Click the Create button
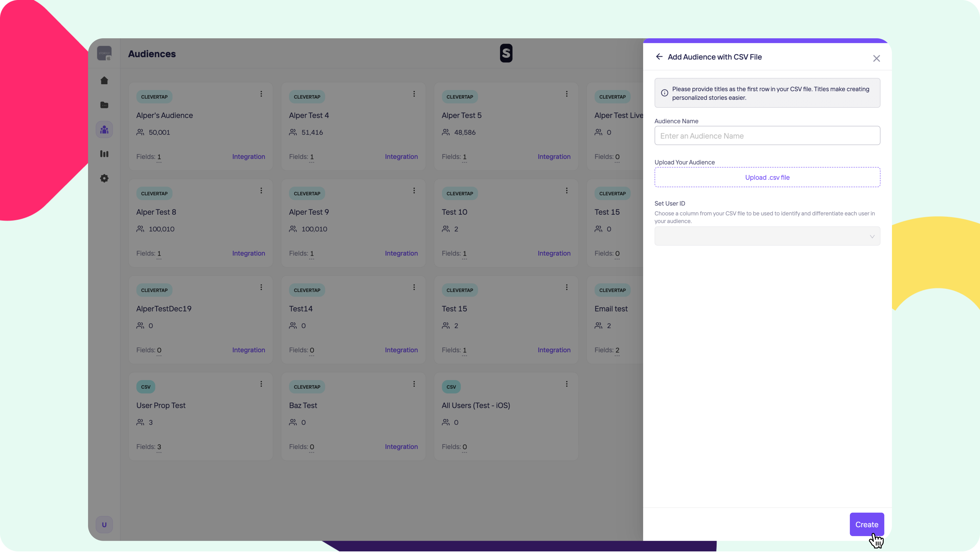This screenshot has height=556, width=980. (x=866, y=524)
